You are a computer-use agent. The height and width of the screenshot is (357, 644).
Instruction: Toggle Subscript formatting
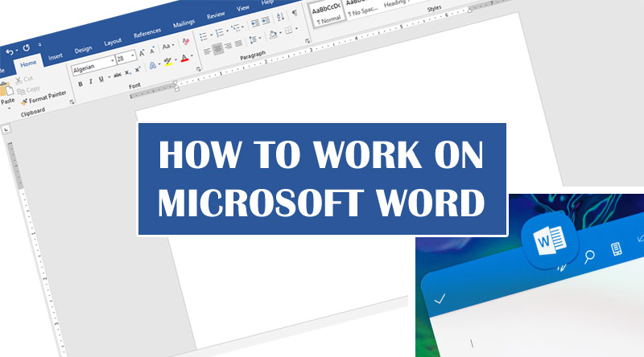coord(127,72)
